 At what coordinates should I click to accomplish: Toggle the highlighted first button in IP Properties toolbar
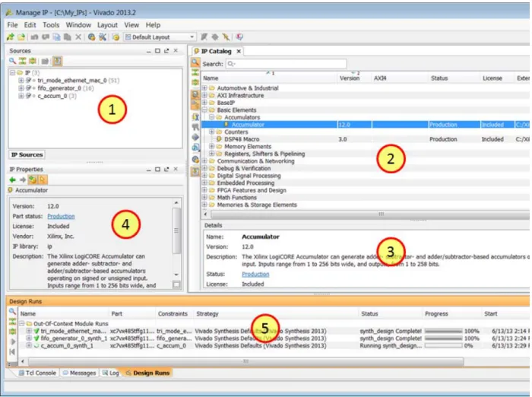(x=33, y=179)
